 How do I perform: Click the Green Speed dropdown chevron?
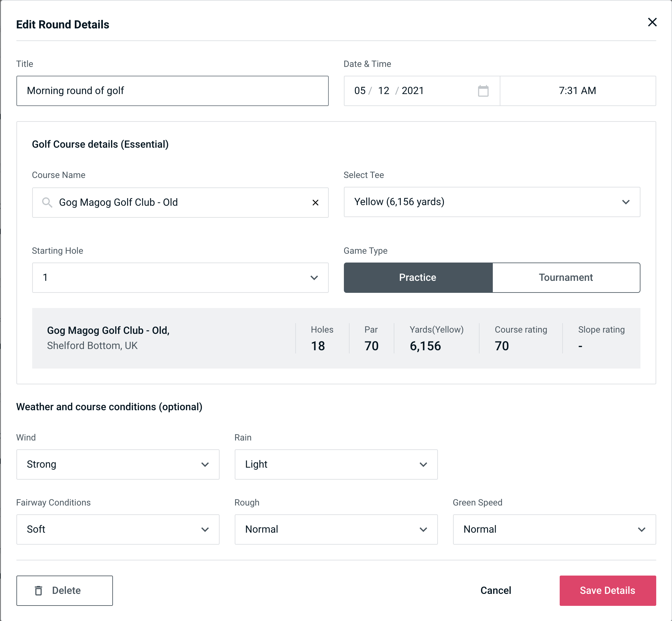[x=642, y=529]
